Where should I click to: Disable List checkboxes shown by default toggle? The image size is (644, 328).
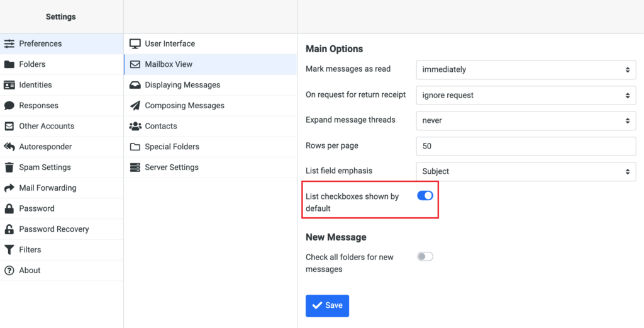(425, 196)
